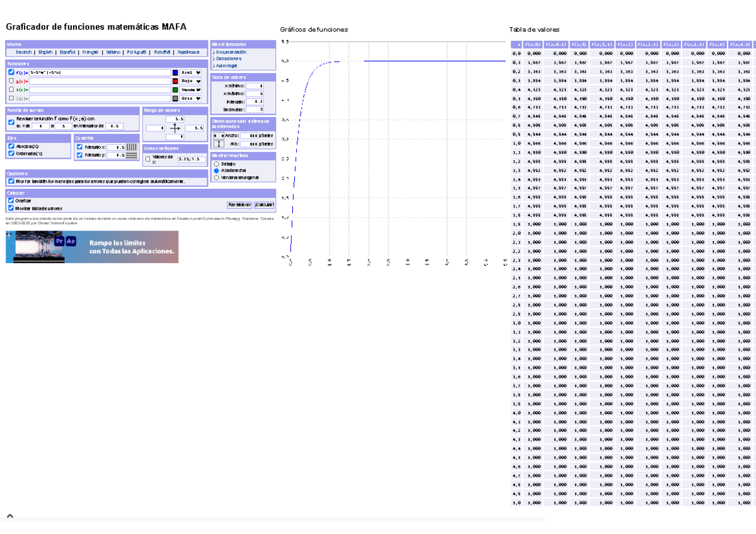Click the vertical height arrow icon next to Alto
Screen dimensions: 756x534
[x=219, y=144]
